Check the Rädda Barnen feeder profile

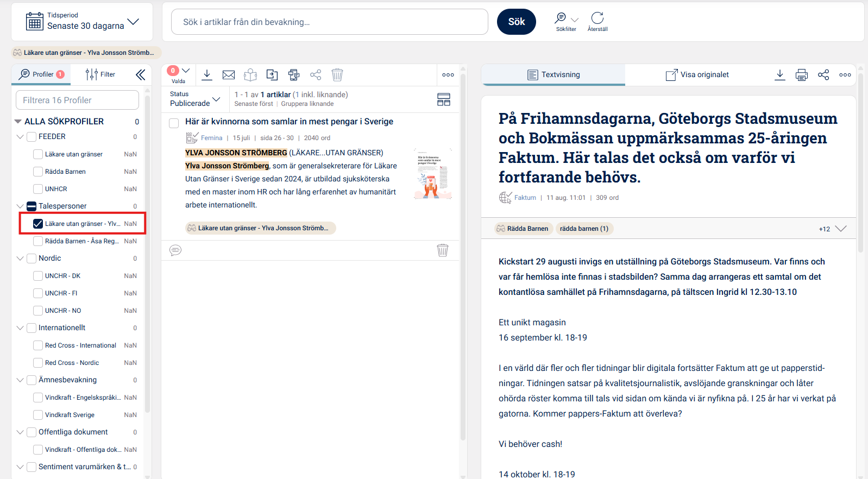[x=38, y=172]
